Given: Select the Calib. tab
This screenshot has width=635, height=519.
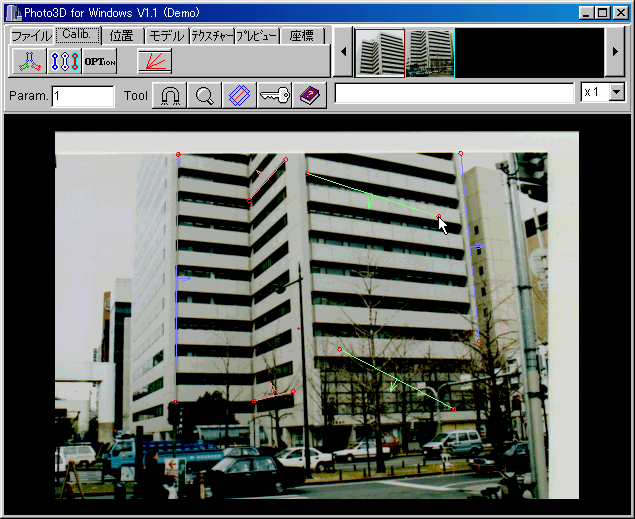Looking at the screenshot, I should (78, 35).
